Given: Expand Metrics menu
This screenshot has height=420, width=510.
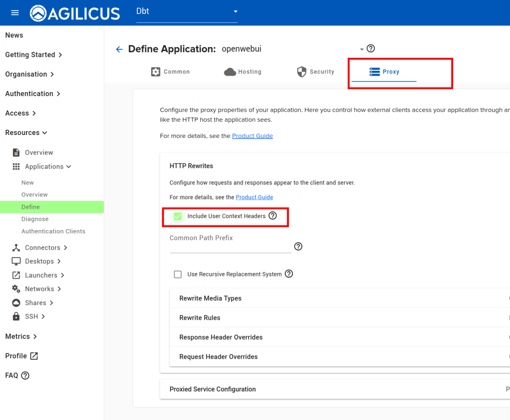Looking at the screenshot, I should pos(21,336).
